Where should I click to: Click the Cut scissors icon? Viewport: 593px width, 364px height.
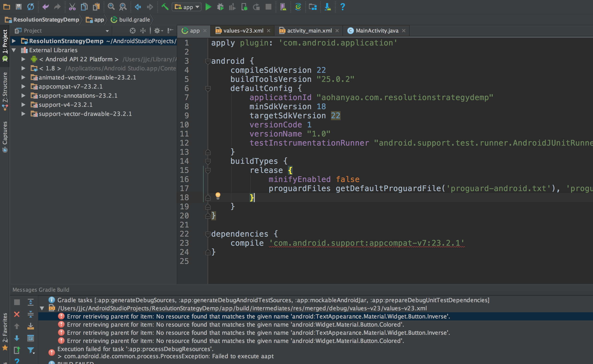click(72, 7)
